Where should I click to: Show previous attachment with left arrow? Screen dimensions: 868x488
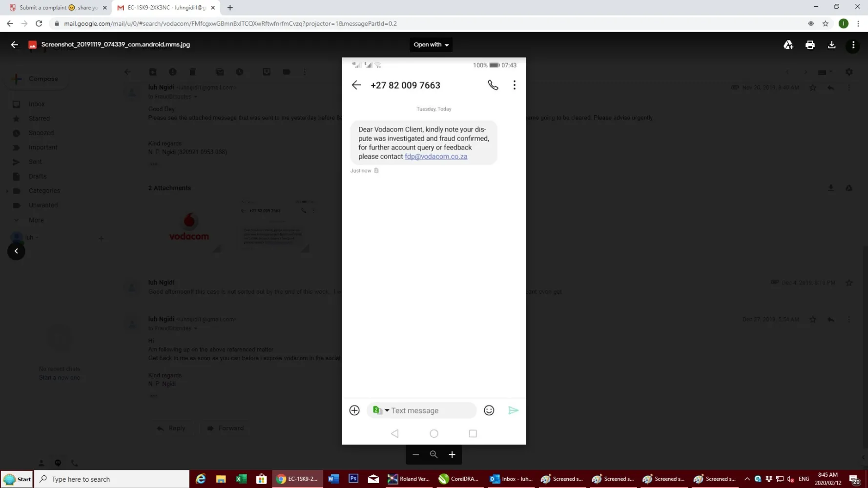pos(16,251)
